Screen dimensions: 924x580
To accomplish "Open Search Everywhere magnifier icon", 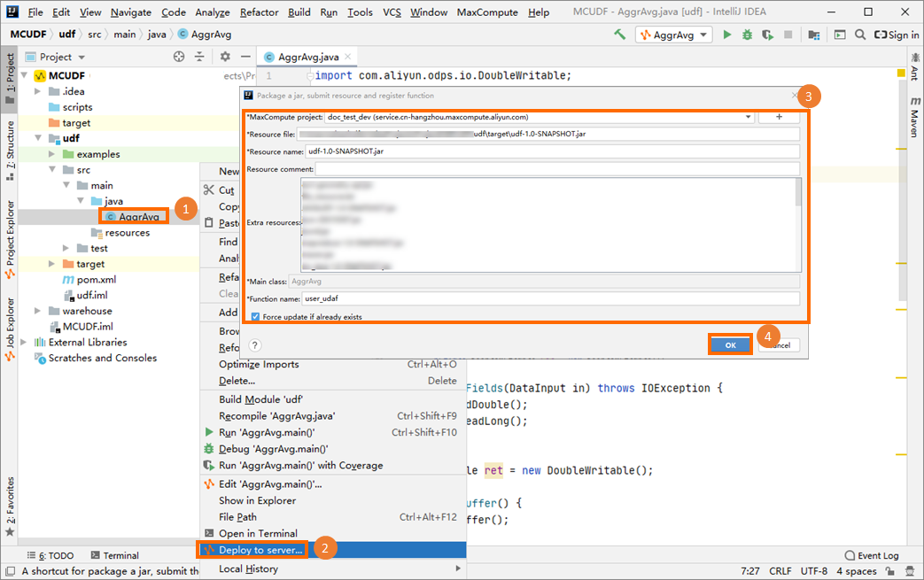I will [859, 35].
